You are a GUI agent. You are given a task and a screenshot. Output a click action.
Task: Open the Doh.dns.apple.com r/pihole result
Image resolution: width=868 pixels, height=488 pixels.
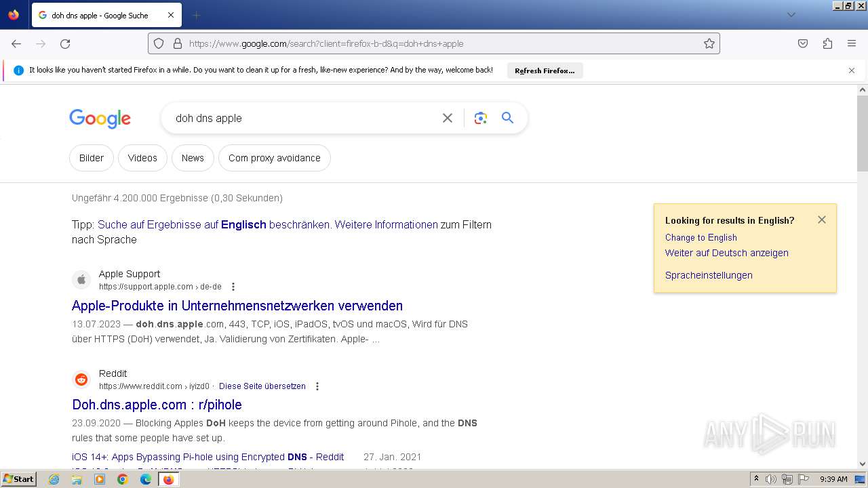[x=157, y=405]
